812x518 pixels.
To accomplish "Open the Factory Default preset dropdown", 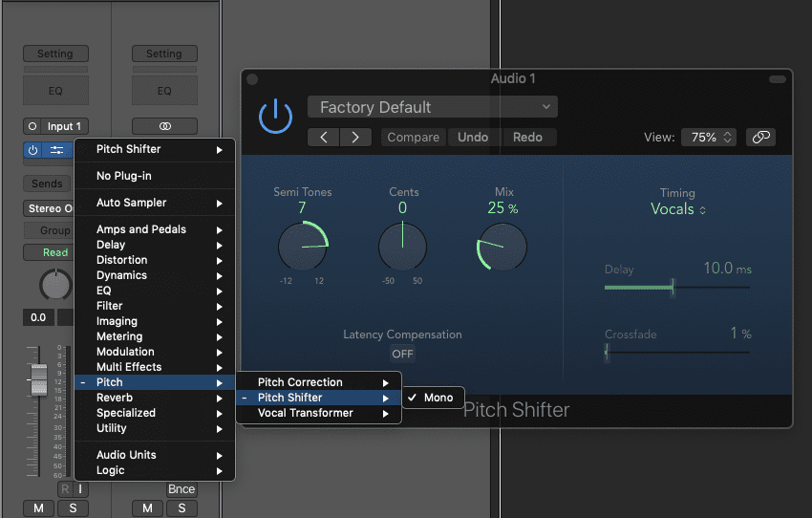I will [432, 107].
